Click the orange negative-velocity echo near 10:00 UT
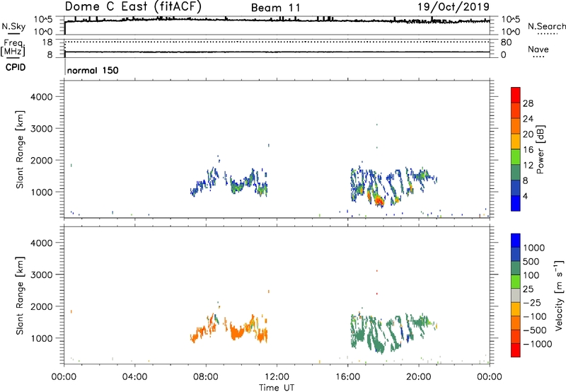Image resolution: width=566 pixels, height=392 pixels. pos(237,333)
